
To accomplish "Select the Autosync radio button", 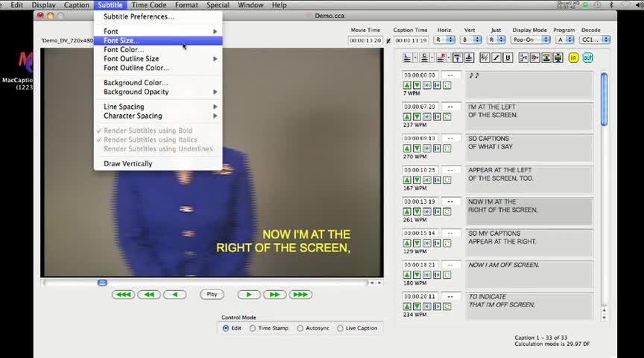I will pyautogui.click(x=300, y=328).
